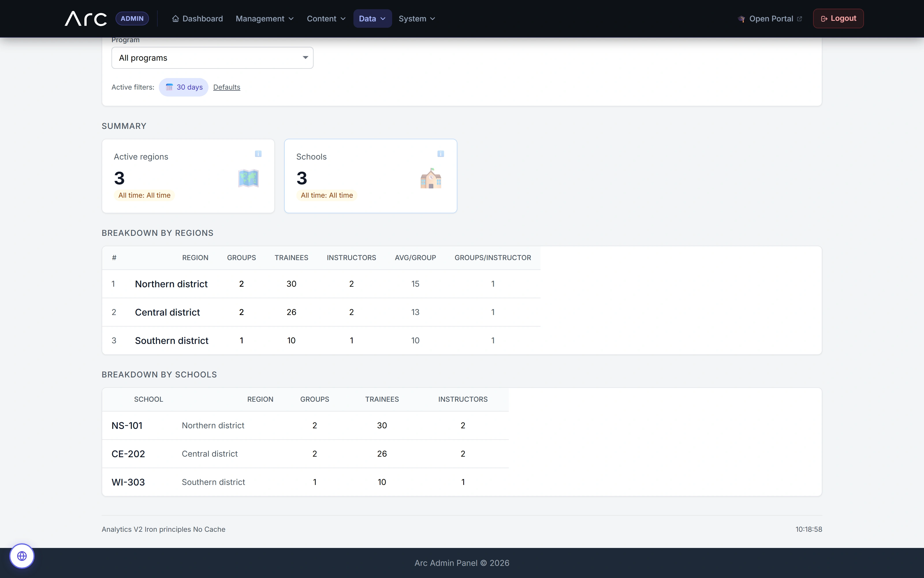924x578 pixels.
Task: Expand the System menu
Action: [x=417, y=19]
